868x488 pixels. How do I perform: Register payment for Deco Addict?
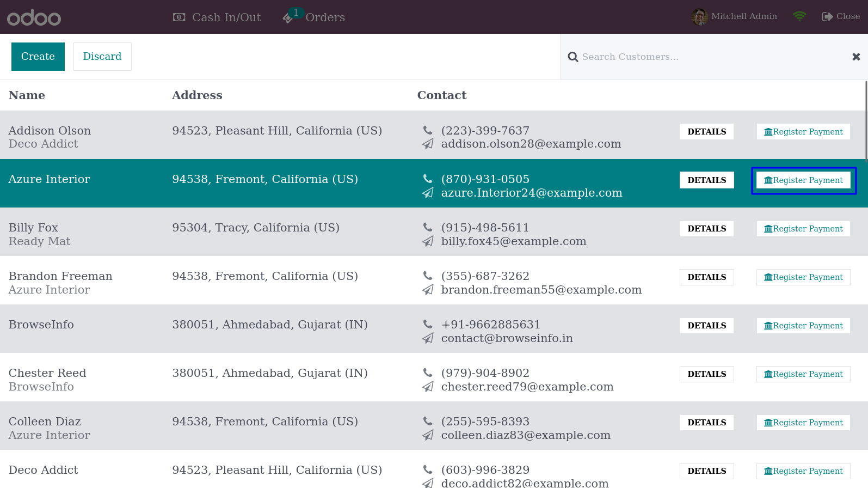(803, 471)
